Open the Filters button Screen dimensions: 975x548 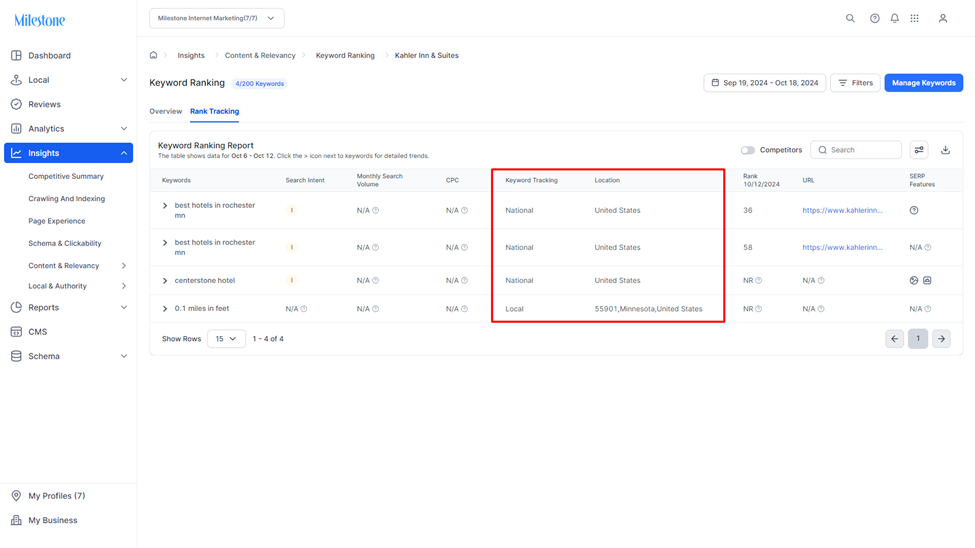[x=855, y=83]
